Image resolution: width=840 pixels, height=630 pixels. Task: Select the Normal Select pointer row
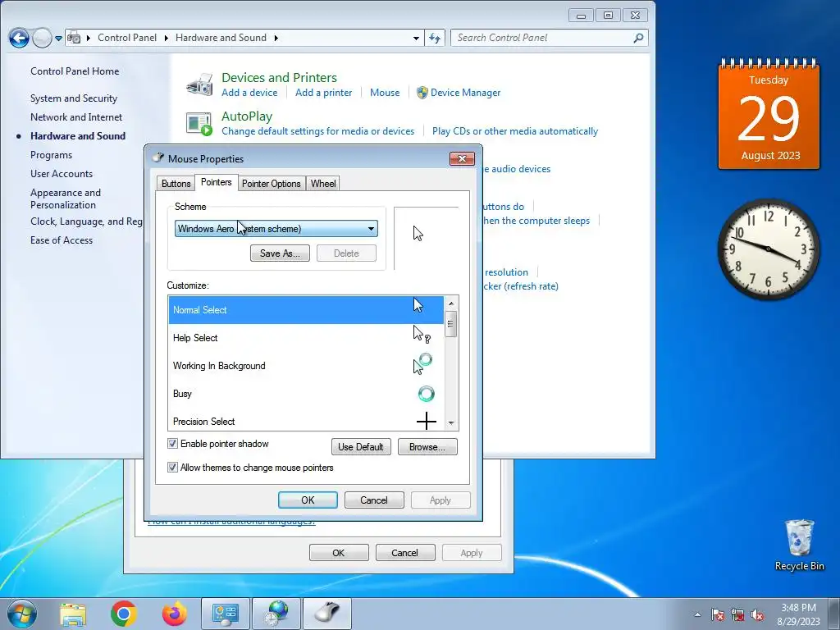point(306,309)
